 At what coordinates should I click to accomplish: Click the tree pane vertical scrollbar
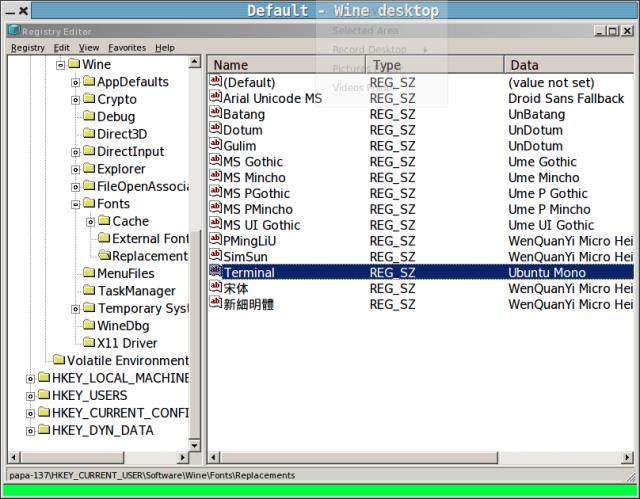(x=197, y=300)
